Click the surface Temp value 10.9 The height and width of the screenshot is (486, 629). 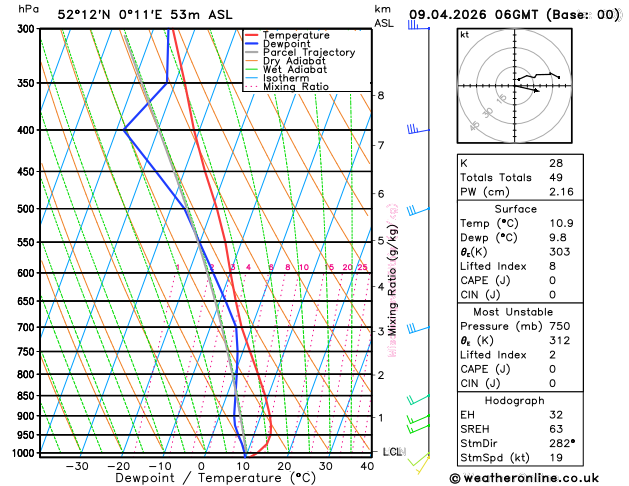point(562,223)
